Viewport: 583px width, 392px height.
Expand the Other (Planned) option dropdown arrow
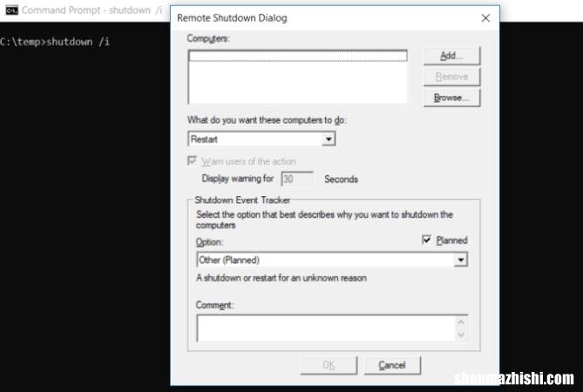click(x=461, y=260)
